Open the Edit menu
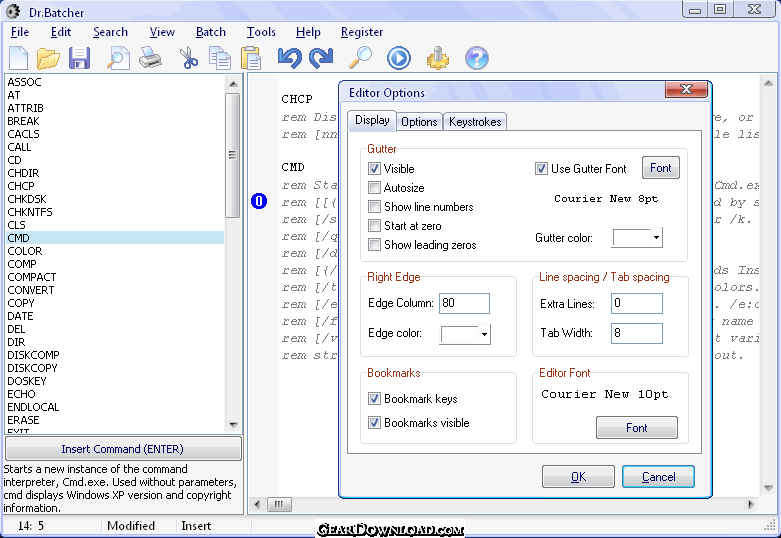The width and height of the screenshot is (781, 538). coord(61,32)
